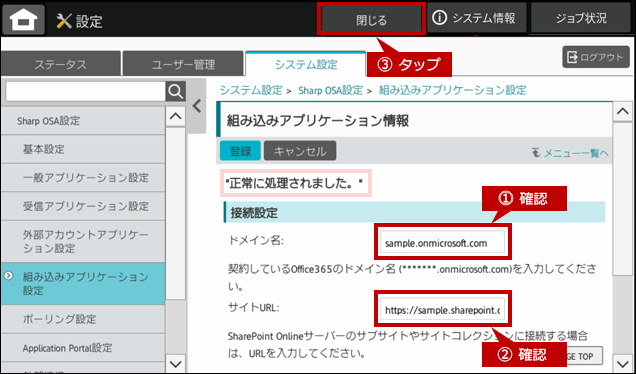The image size is (636, 374).
Task: Click the 接続設定 section header
Action: pyautogui.click(x=414, y=212)
